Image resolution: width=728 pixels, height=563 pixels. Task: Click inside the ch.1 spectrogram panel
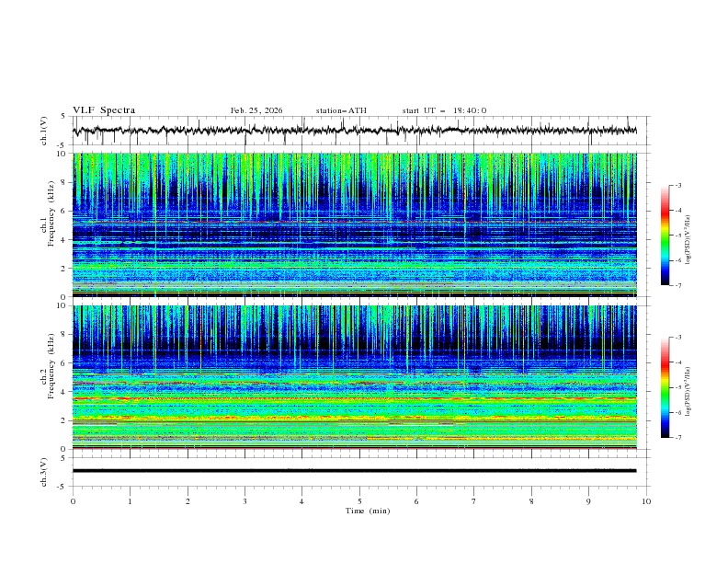tap(354, 224)
